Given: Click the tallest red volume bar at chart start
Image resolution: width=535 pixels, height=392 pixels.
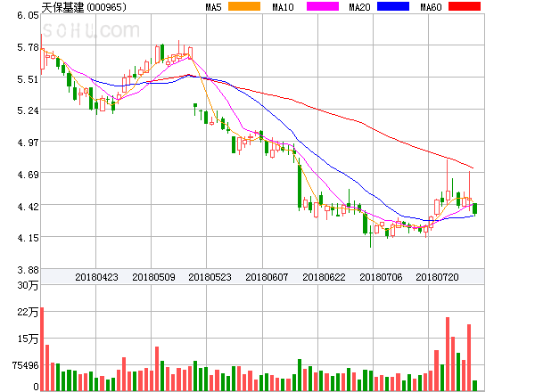Looking at the screenshot, I should click(x=42, y=349).
